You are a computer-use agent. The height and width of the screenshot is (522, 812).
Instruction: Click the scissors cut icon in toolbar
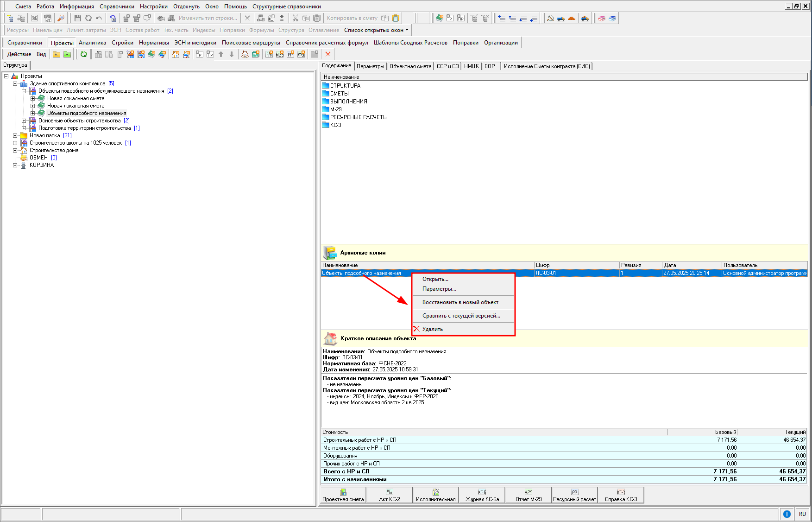(295, 18)
